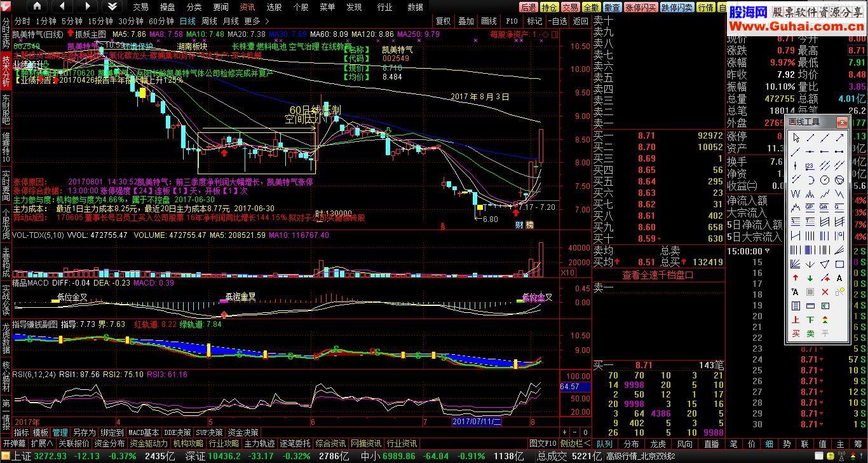Open the 交易 menu
Image resolution: width=868 pixels, height=463 pixels.
(x=140, y=7)
